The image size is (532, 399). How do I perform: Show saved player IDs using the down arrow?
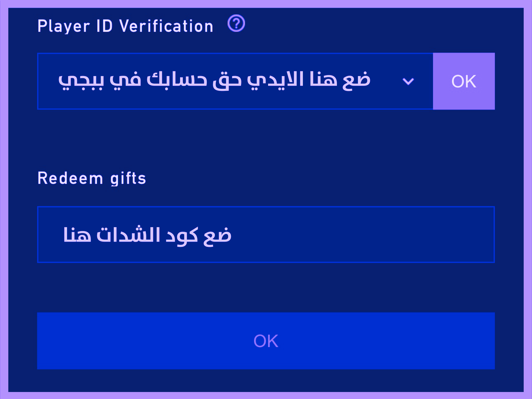point(408,82)
